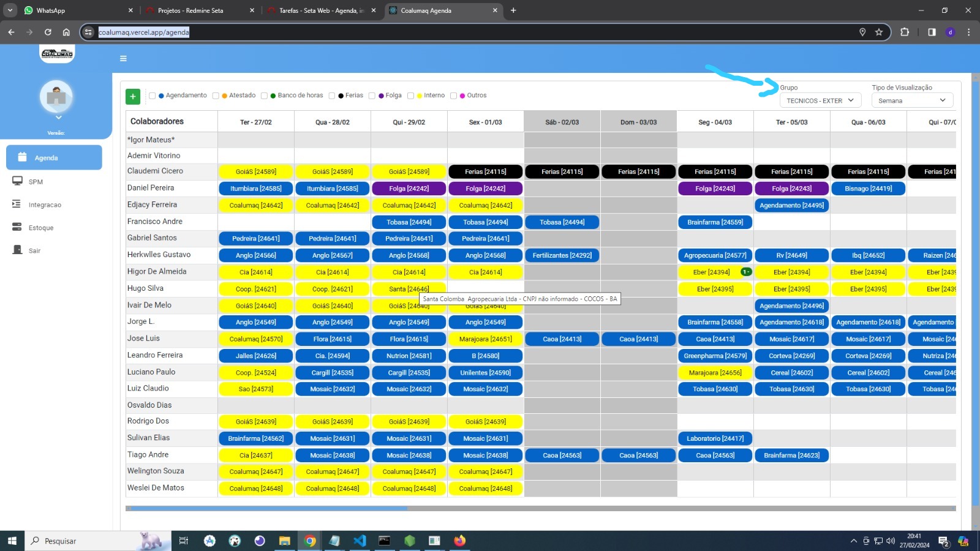
Task: Open Firefox from the taskbar
Action: 460,541
